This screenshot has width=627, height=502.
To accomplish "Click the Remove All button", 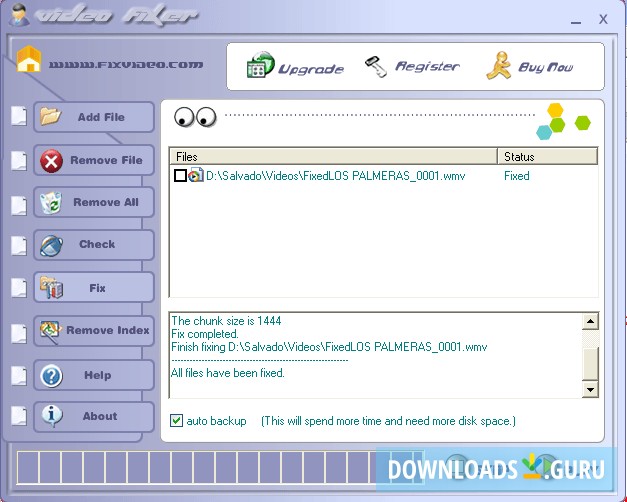I will coord(94,202).
